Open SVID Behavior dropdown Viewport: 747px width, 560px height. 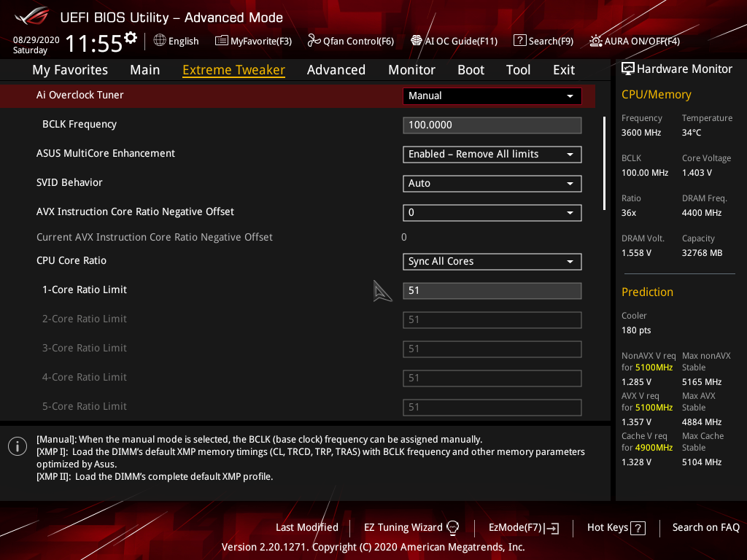click(x=492, y=183)
